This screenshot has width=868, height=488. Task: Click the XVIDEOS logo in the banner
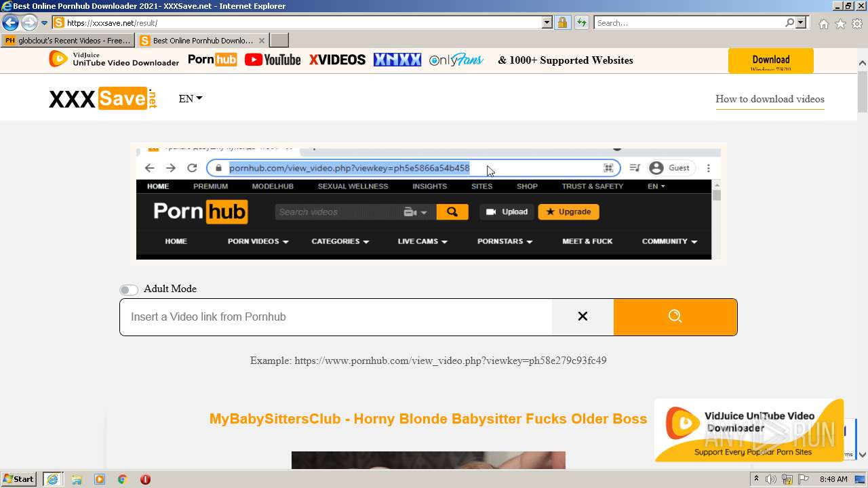(337, 60)
